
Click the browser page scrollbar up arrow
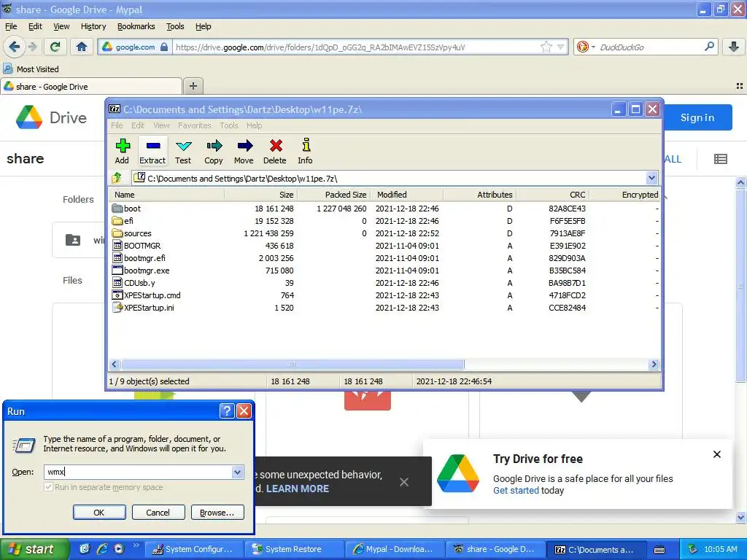(741, 182)
